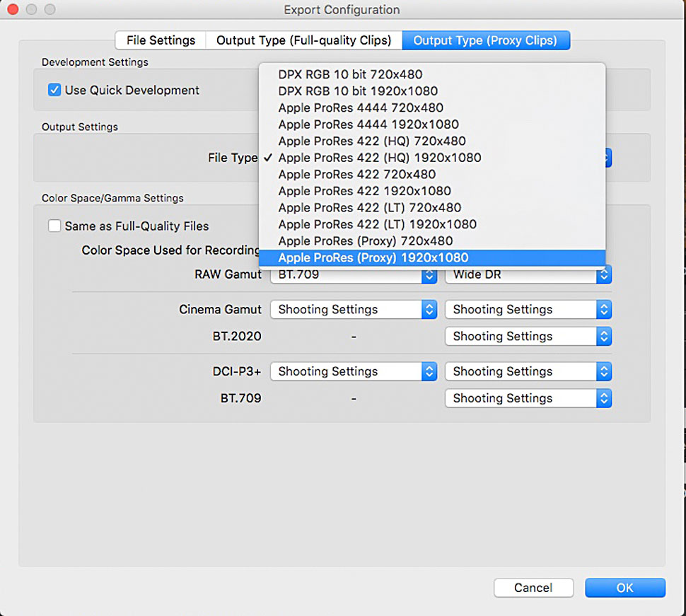
Task: Expand Cinema Gamut right Shooting Settings dropdown
Action: 528,309
